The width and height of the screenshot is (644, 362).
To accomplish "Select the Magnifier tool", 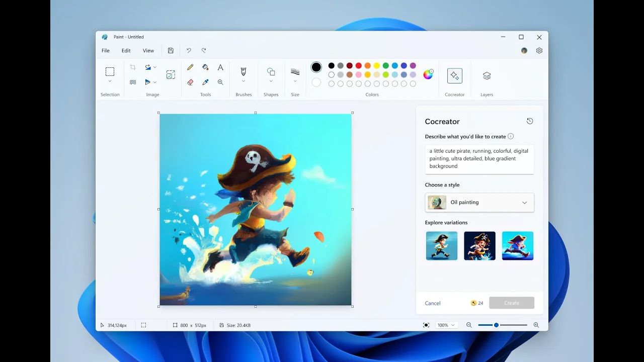I will point(220,82).
